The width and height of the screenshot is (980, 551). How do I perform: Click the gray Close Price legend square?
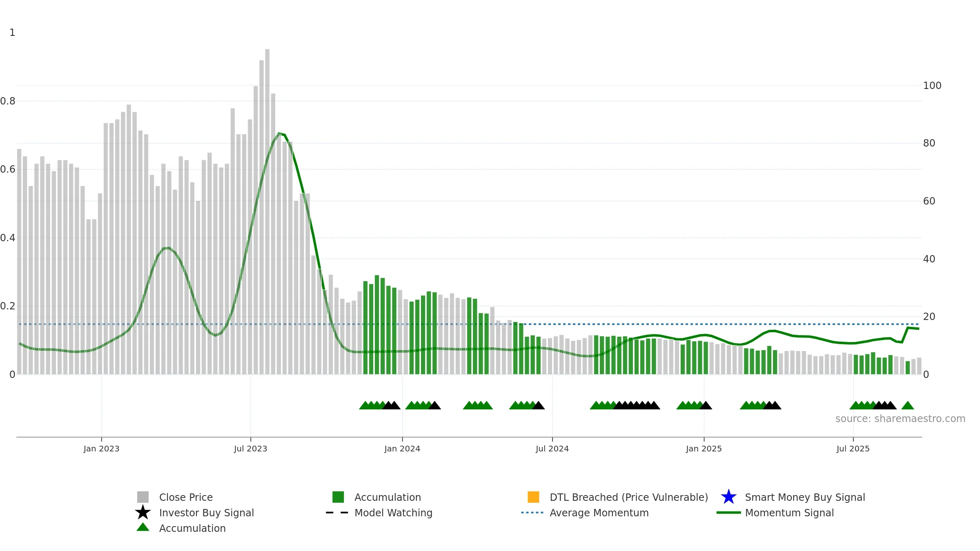pos(143,497)
